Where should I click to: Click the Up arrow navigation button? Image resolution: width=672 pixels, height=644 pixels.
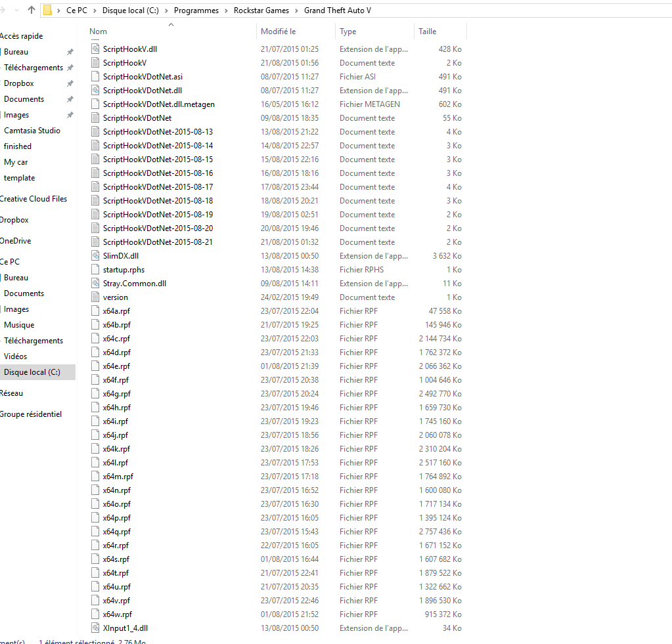pos(32,10)
